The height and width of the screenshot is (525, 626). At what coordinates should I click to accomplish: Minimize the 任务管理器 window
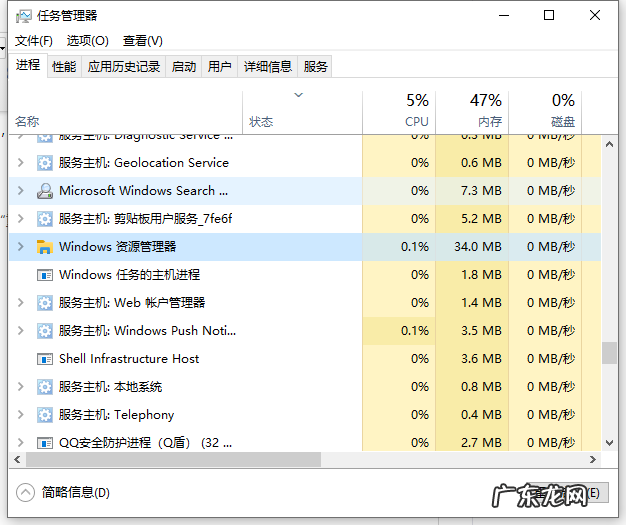(x=504, y=16)
